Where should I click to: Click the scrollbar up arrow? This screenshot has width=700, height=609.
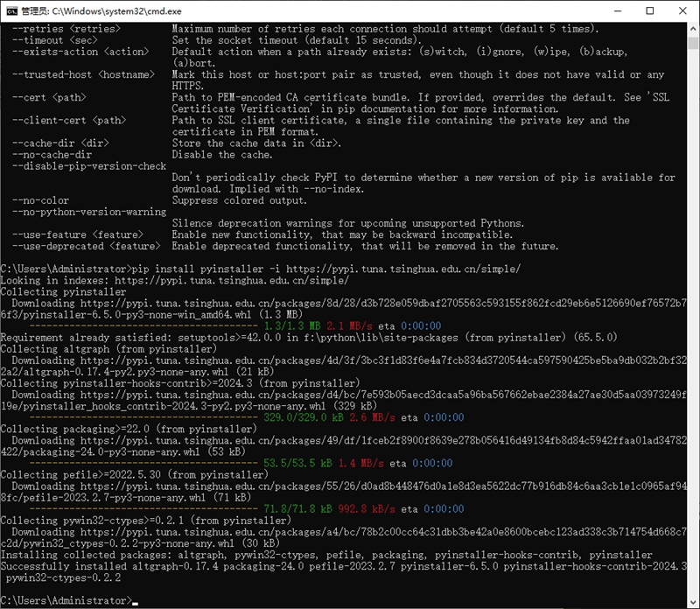pyautogui.click(x=693, y=29)
